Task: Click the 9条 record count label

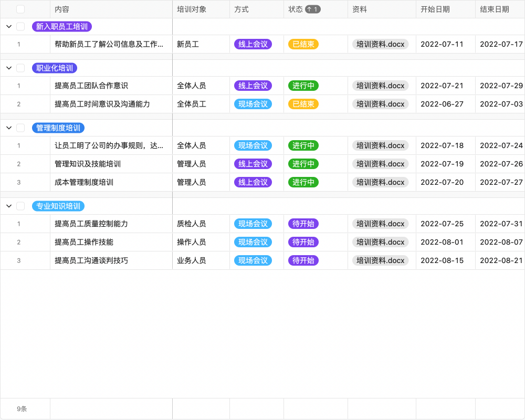Action: 21,408
